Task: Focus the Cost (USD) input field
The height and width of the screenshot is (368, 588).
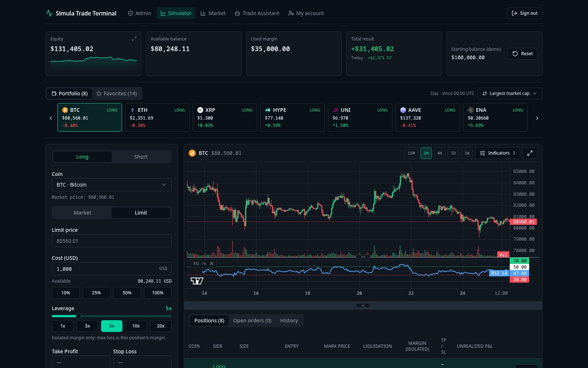Action: pos(112,269)
